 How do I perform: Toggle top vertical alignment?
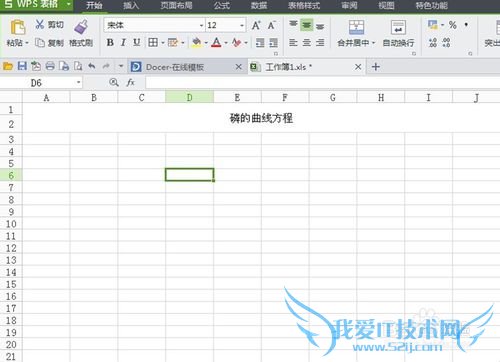(293, 25)
